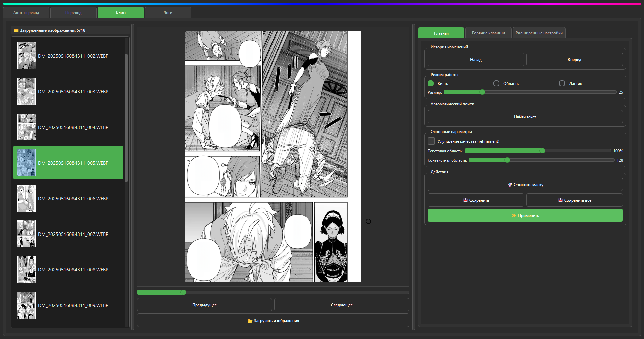
Task: Click the Размер brush size slider
Action: (x=530, y=92)
